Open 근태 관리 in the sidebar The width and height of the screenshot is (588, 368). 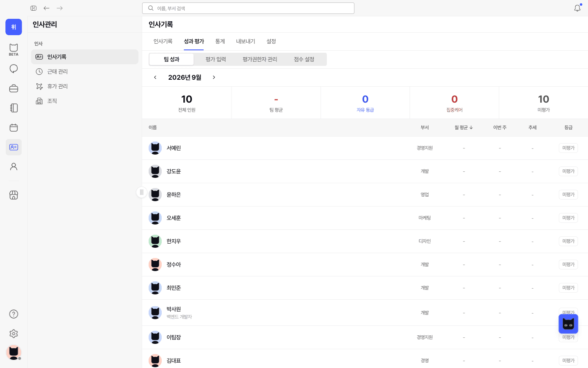click(x=85, y=72)
